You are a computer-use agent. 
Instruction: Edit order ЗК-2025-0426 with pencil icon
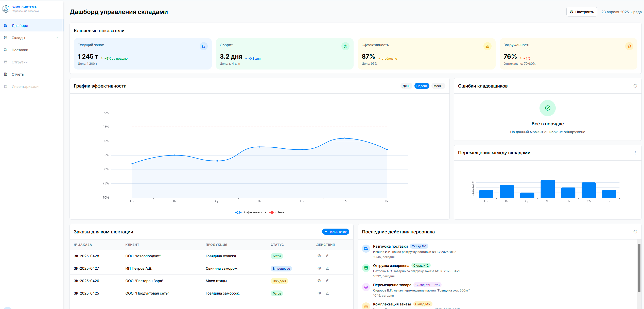(327, 281)
